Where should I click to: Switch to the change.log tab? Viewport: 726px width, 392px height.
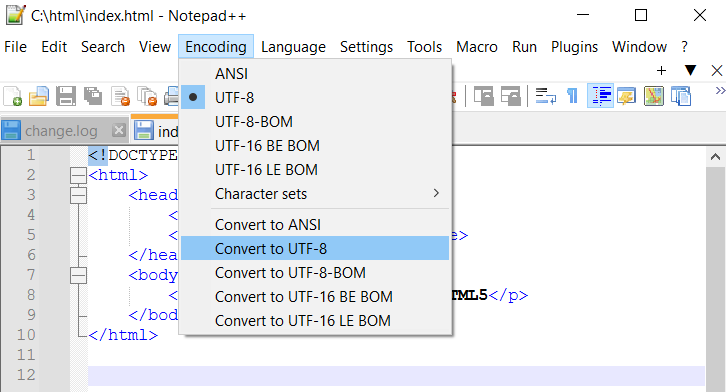61,131
